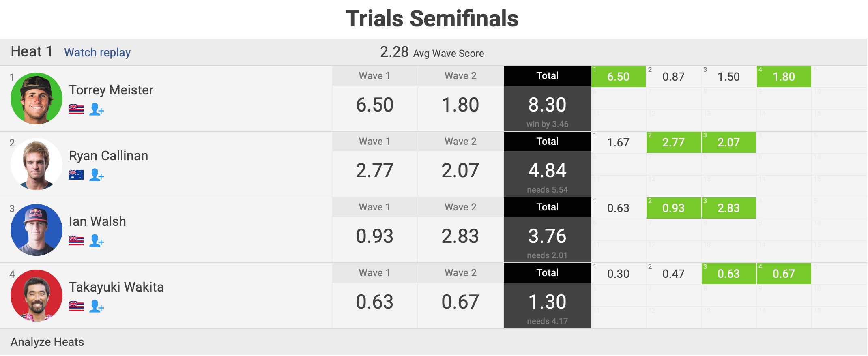868x356 pixels.
Task: Select Torrey Meister's green 6.50 wave score
Action: [618, 77]
